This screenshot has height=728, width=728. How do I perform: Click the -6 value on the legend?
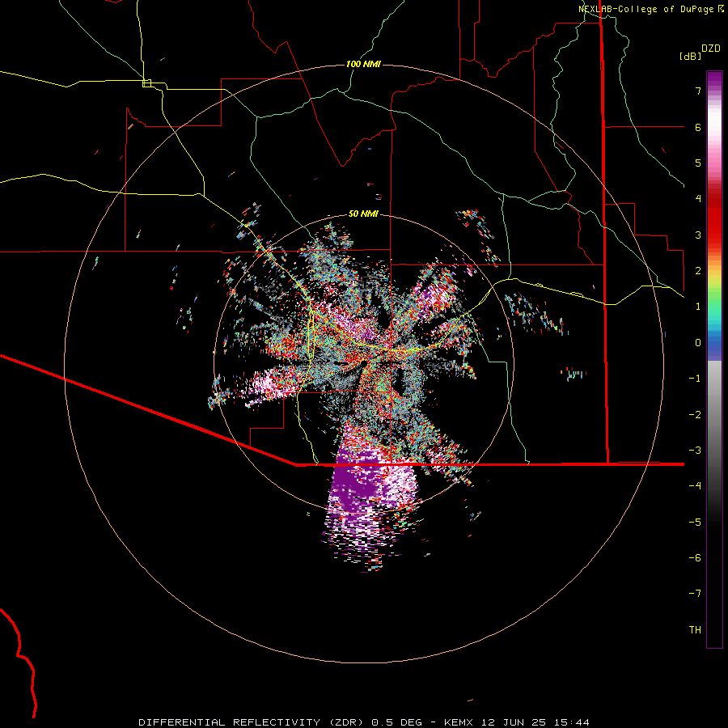[695, 558]
